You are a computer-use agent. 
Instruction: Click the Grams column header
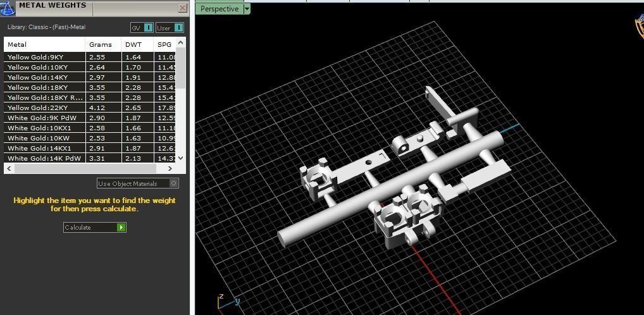(103, 44)
